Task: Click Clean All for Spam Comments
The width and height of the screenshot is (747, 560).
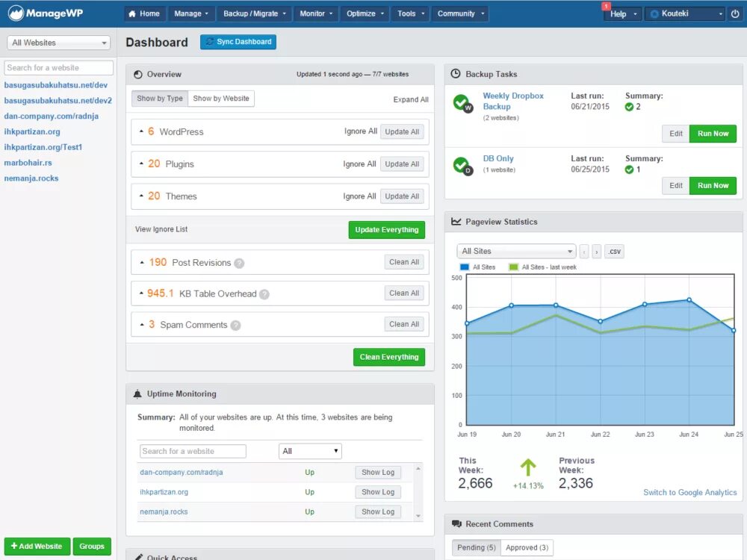Action: click(x=404, y=324)
